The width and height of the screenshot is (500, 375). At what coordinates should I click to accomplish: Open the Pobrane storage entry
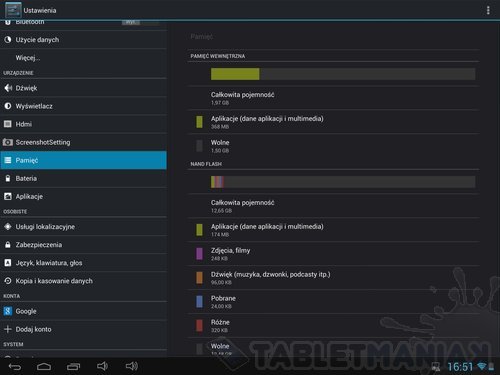click(333, 302)
